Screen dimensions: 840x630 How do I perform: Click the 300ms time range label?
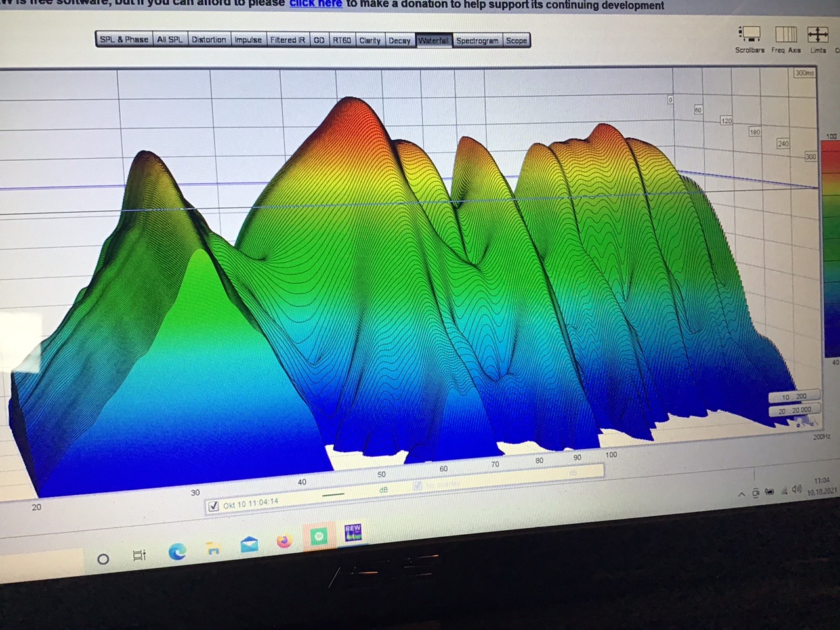tap(804, 73)
